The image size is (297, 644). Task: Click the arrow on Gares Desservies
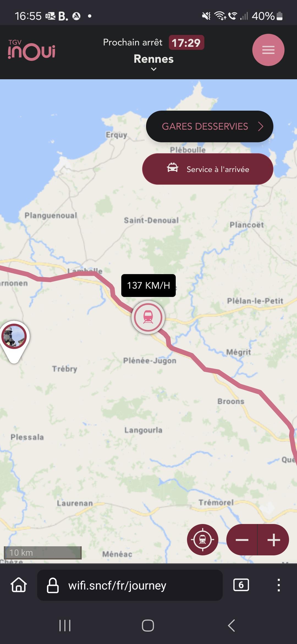click(x=261, y=126)
